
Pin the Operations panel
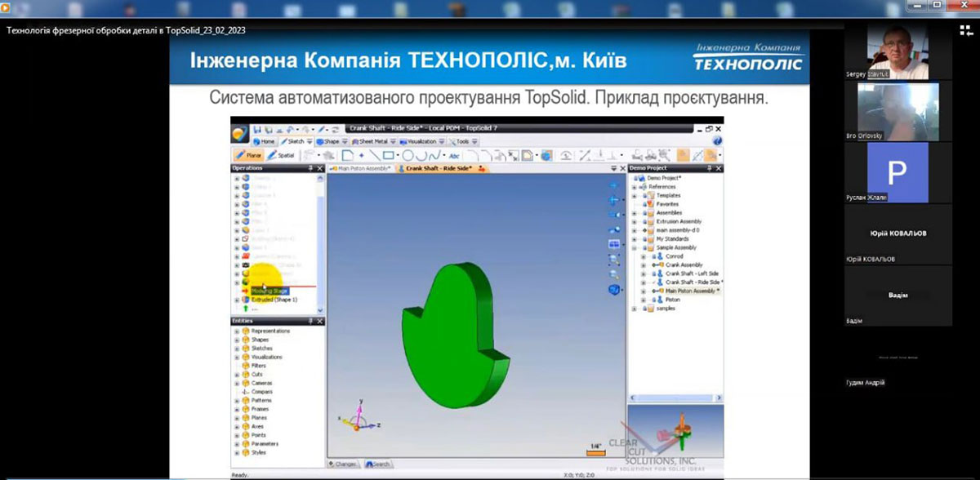point(310,168)
